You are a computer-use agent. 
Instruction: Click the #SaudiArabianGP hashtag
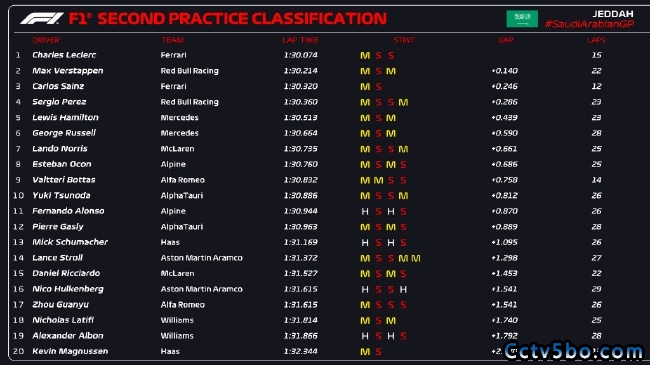(589, 24)
